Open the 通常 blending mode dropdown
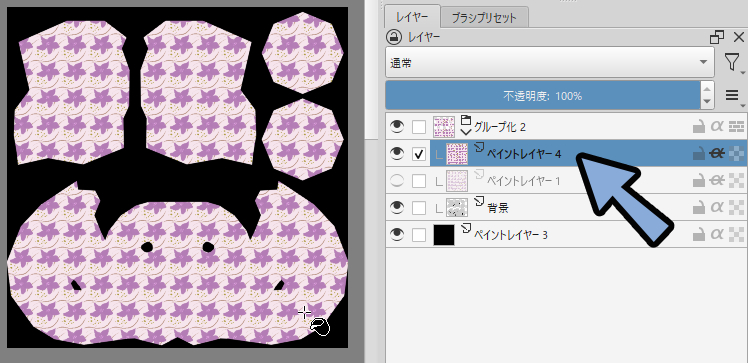Image resolution: width=748 pixels, height=363 pixels. tap(550, 62)
